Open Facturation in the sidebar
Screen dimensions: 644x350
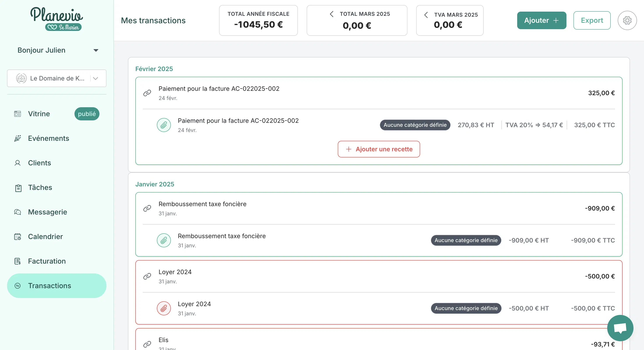(57, 261)
